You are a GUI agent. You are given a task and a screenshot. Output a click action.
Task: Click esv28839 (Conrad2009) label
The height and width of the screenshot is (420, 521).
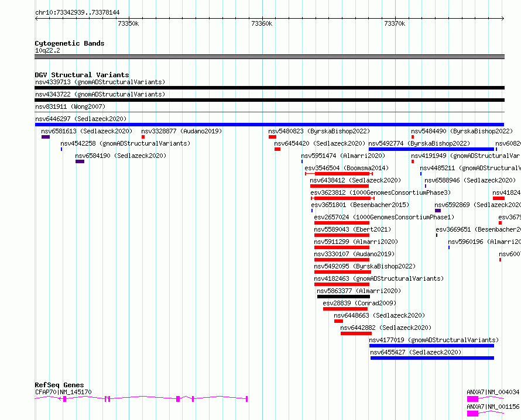point(359,303)
